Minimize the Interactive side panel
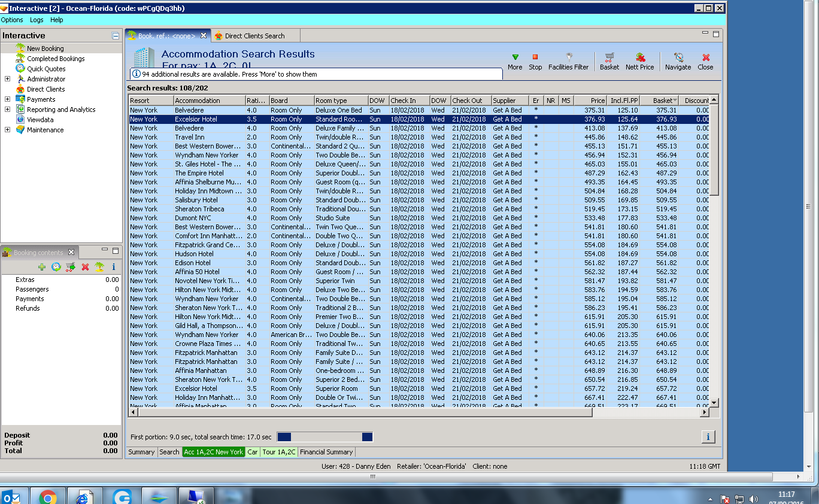This screenshot has height=504, width=819. 116,36
